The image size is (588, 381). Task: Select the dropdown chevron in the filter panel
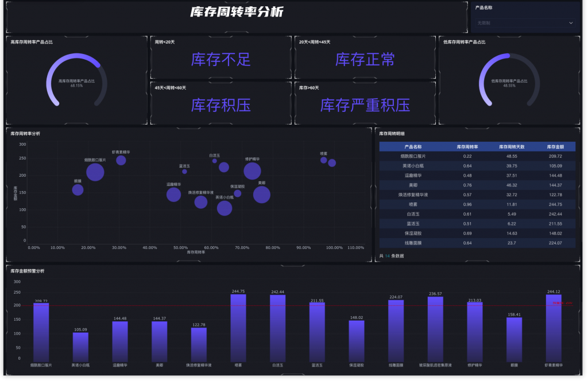click(570, 22)
